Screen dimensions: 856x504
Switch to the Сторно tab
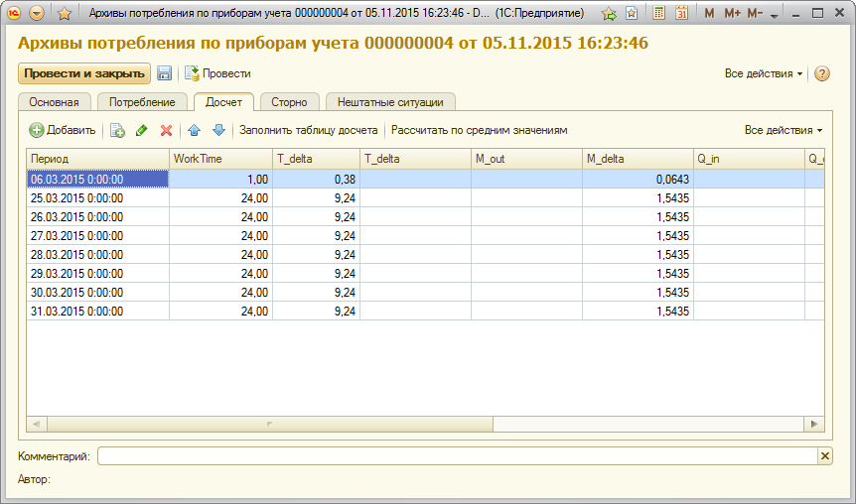(x=289, y=102)
